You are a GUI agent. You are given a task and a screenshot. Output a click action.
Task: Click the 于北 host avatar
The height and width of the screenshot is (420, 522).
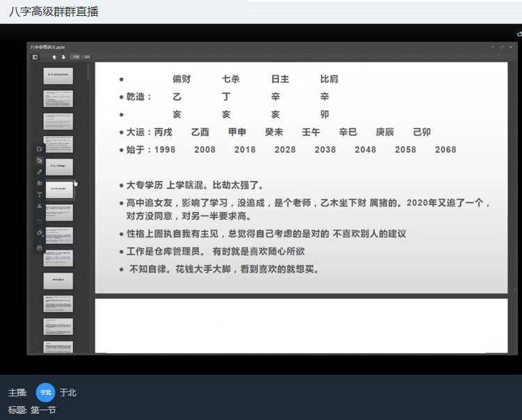coord(45,393)
